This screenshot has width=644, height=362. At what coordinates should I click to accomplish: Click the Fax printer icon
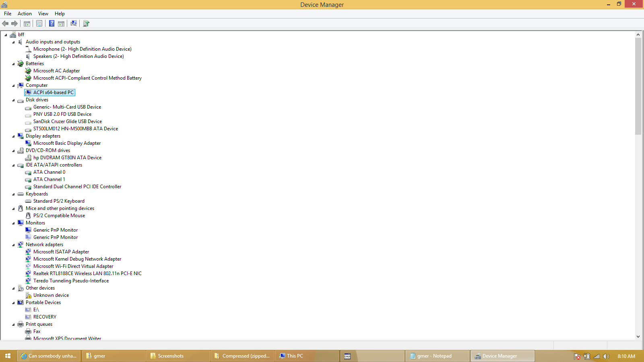[x=28, y=331]
